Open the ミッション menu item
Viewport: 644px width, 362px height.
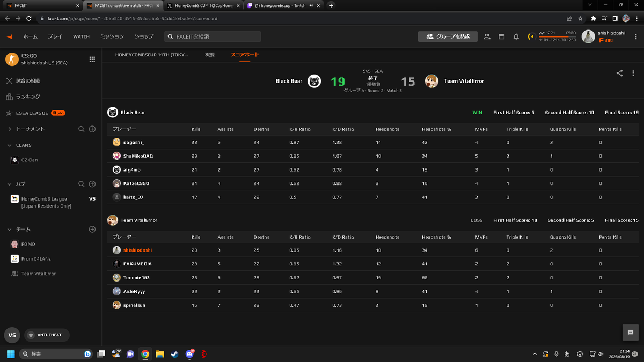pos(112,36)
